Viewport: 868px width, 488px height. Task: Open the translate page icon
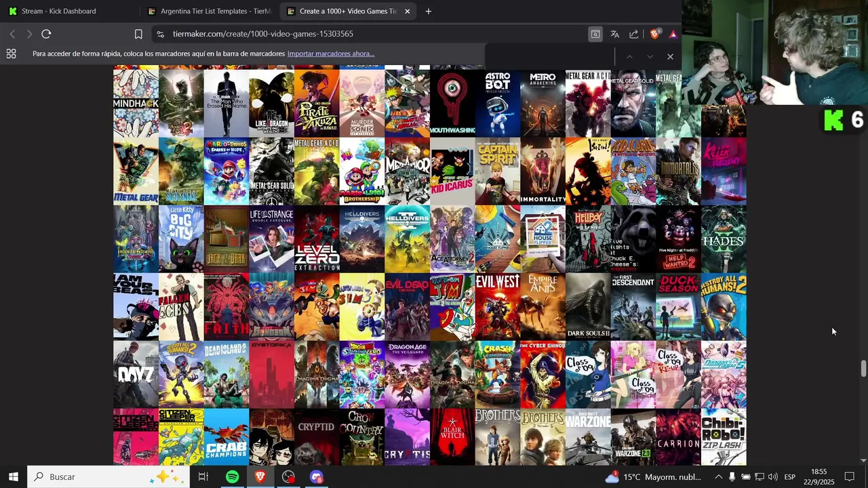(x=614, y=34)
